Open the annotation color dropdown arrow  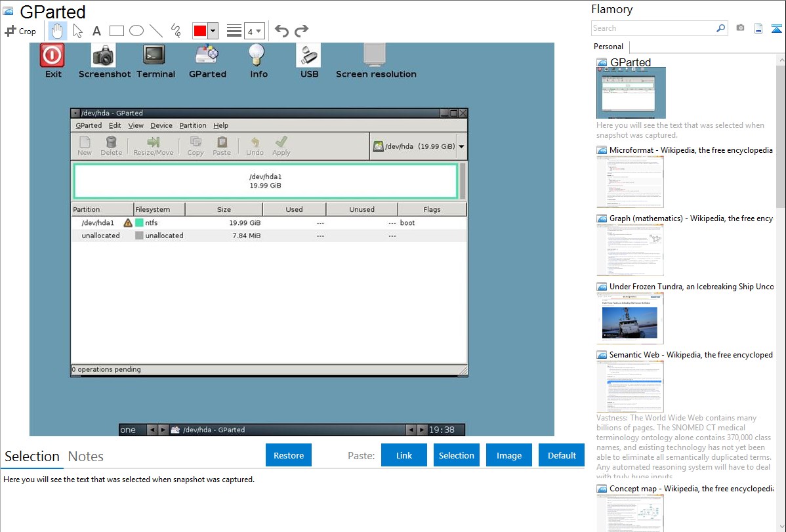click(213, 31)
